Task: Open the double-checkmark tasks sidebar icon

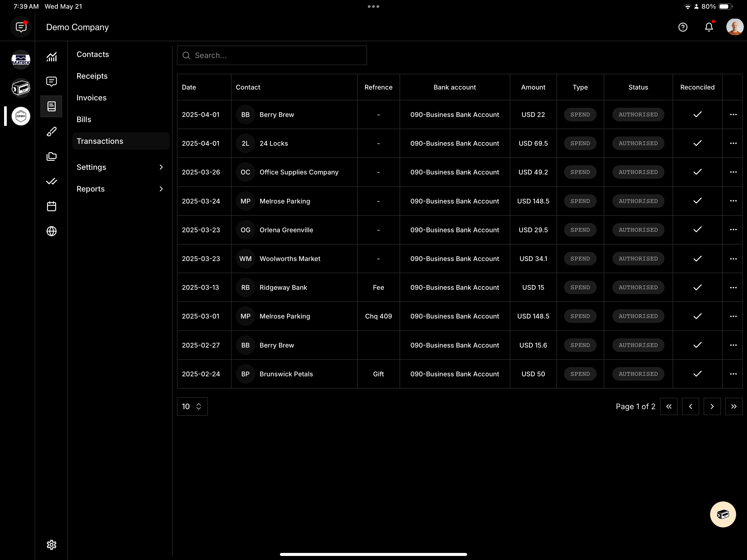Action: (51, 181)
